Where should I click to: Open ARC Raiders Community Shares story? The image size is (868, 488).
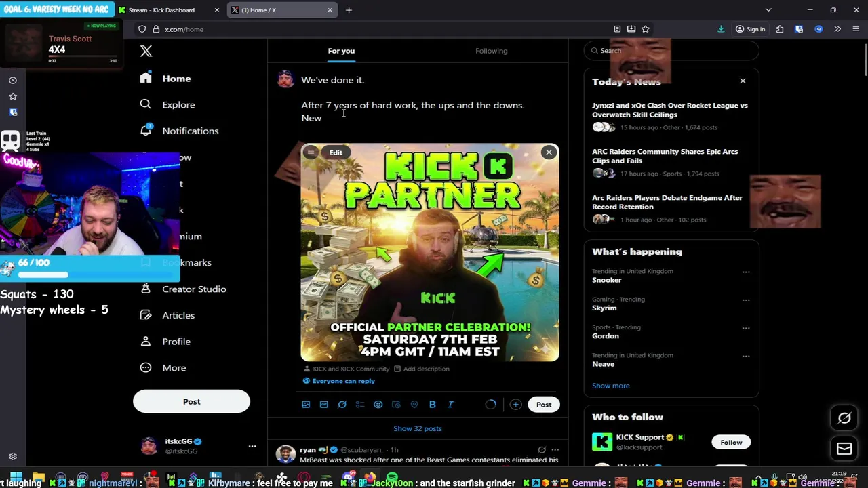pos(670,162)
